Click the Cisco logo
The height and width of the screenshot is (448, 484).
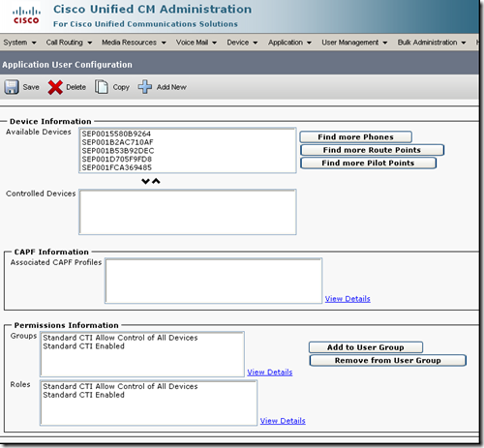coord(26,16)
